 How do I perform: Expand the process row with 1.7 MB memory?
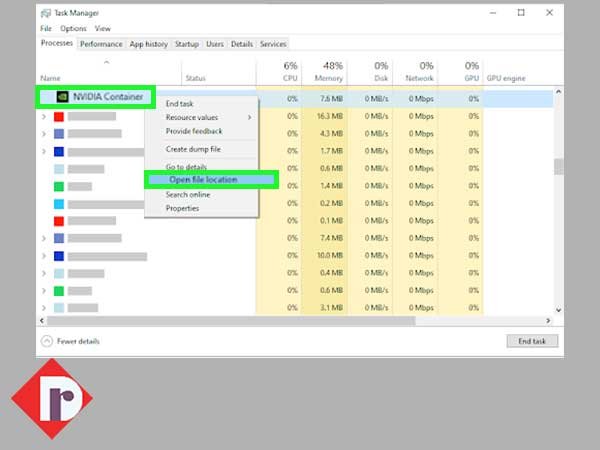pyautogui.click(x=44, y=151)
